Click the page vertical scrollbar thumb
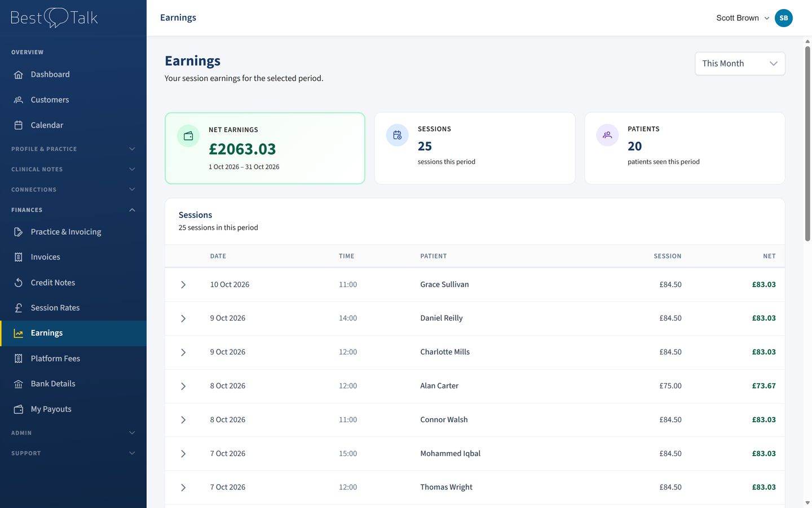Viewport: 812px width, 508px height. 807,144
